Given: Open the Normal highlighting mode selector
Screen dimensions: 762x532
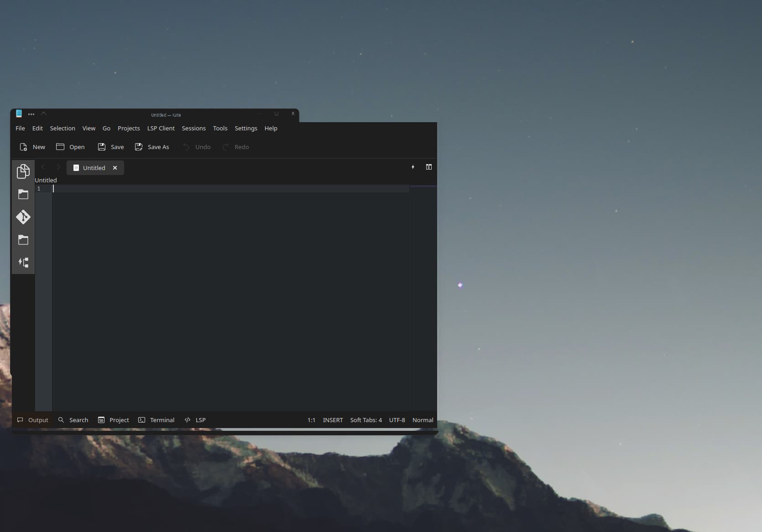Looking at the screenshot, I should [422, 420].
